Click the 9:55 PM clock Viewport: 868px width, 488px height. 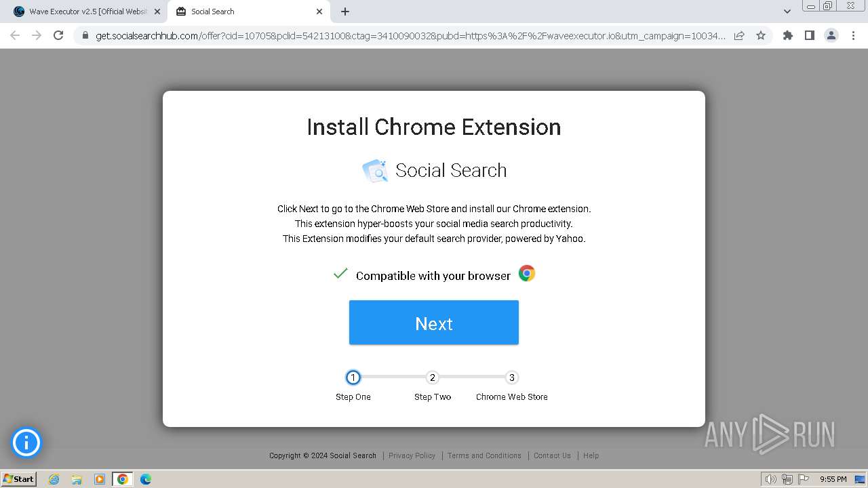(x=833, y=479)
